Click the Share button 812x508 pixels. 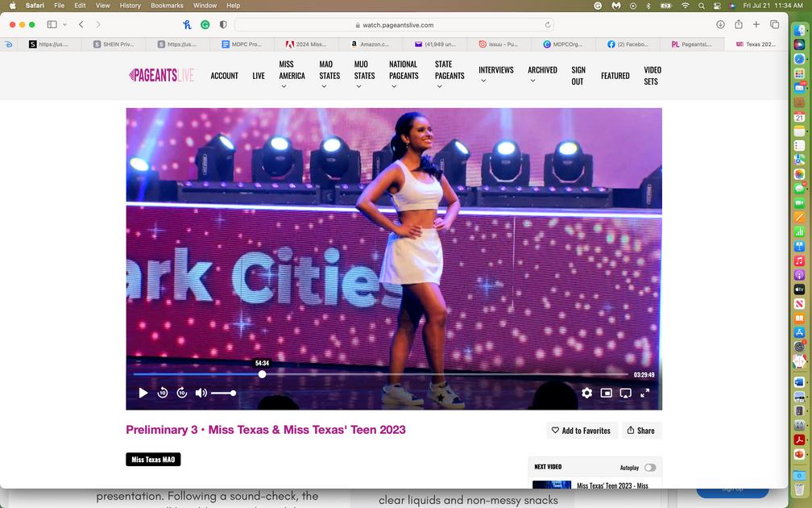pos(641,431)
